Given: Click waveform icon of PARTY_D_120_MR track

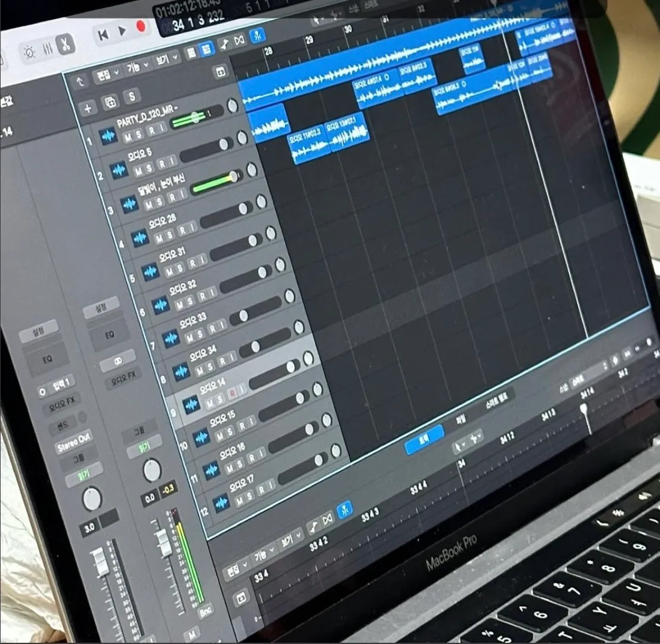Looking at the screenshot, I should click(x=108, y=137).
